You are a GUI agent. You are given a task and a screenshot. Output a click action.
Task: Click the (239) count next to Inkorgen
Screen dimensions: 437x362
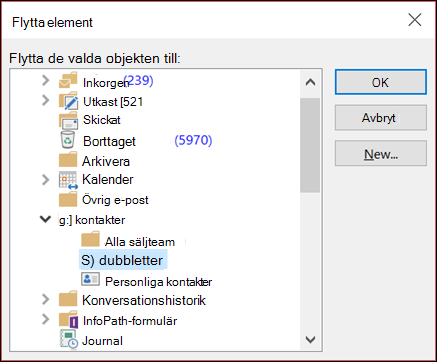tap(138, 80)
